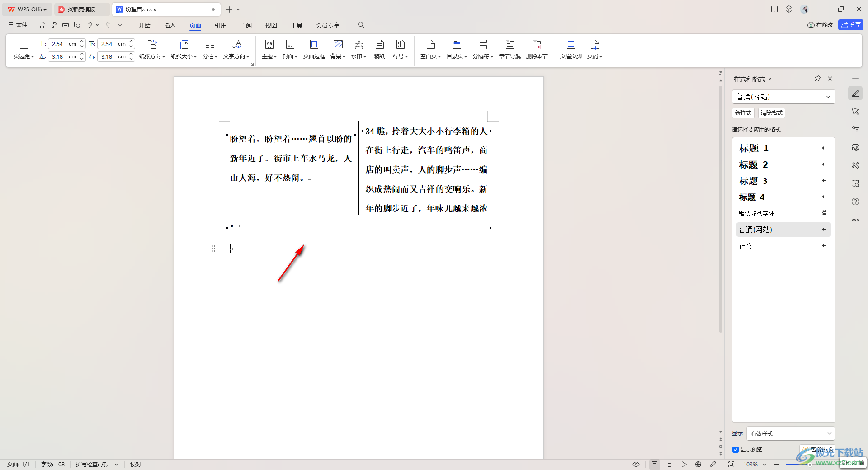Expand the display (显示) 有效样式 dropdown
Image resolution: width=868 pixels, height=470 pixels.
[829, 433]
